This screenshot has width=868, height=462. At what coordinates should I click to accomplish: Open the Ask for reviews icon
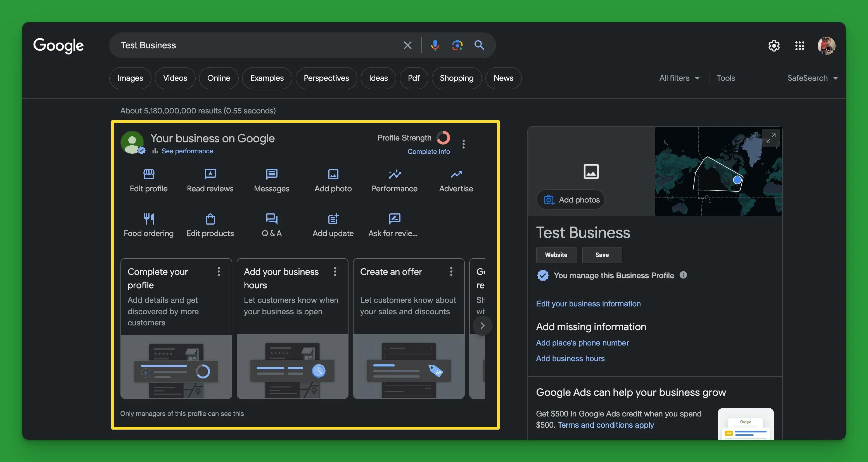(395, 218)
